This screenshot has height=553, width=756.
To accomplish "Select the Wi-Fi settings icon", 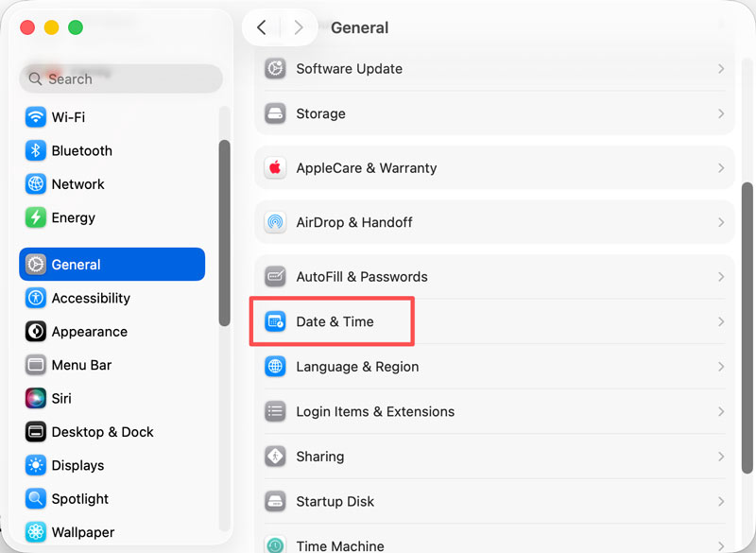I will (35, 117).
